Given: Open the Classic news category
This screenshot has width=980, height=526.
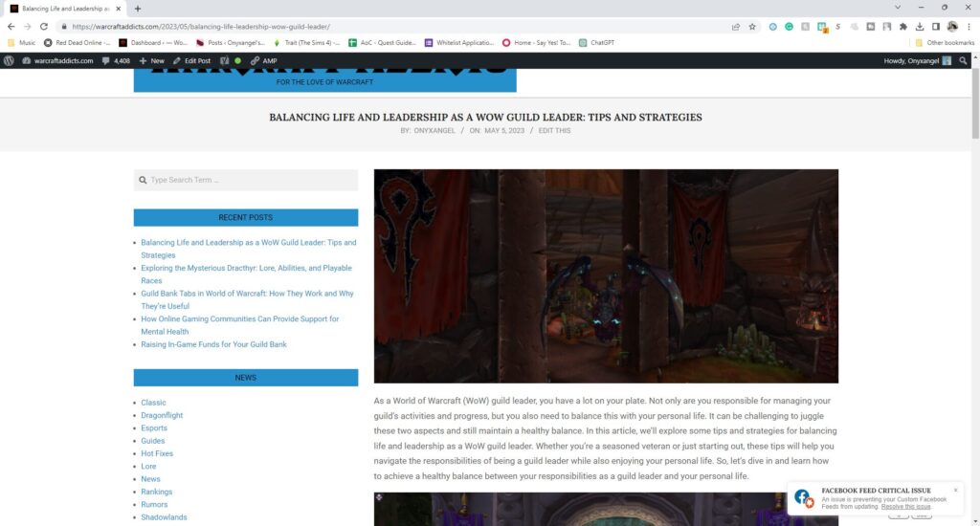Looking at the screenshot, I should (x=153, y=403).
